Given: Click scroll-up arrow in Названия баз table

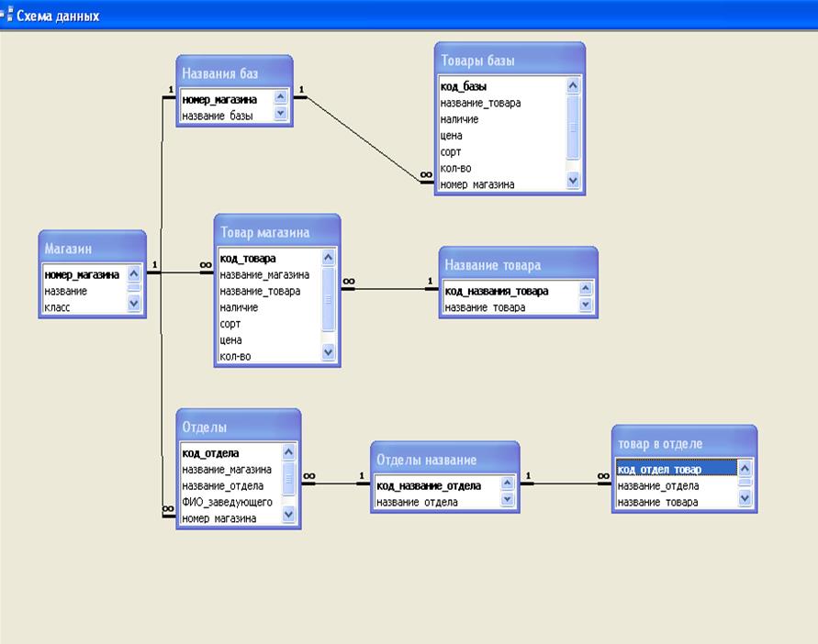Looking at the screenshot, I should click(280, 97).
